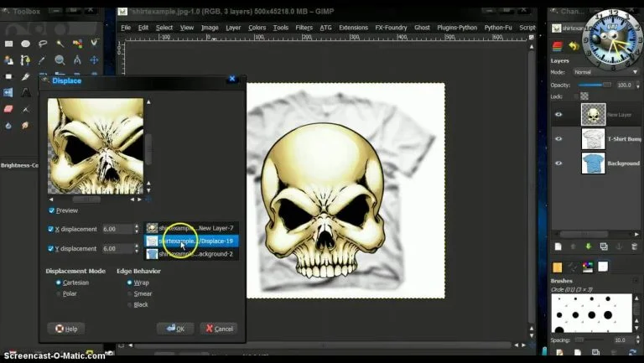Image resolution: width=644 pixels, height=363 pixels.
Task: Click OK in Displace dialog
Action: coord(174,329)
